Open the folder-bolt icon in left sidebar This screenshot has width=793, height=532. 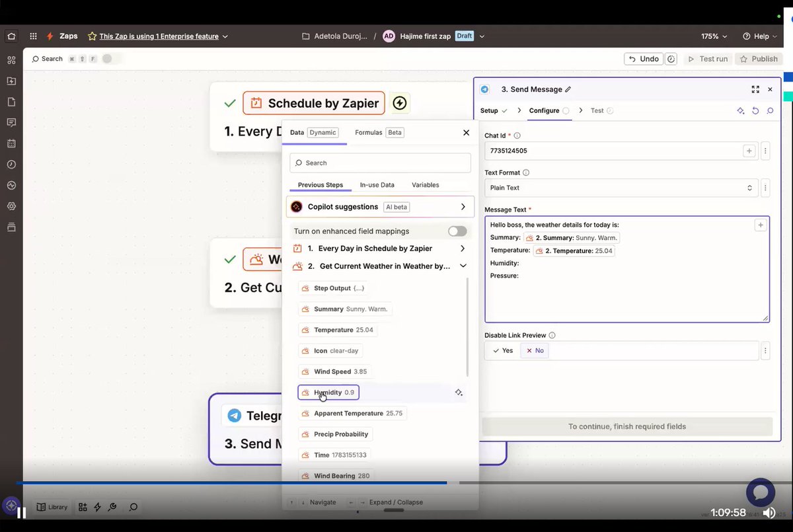coord(11,81)
